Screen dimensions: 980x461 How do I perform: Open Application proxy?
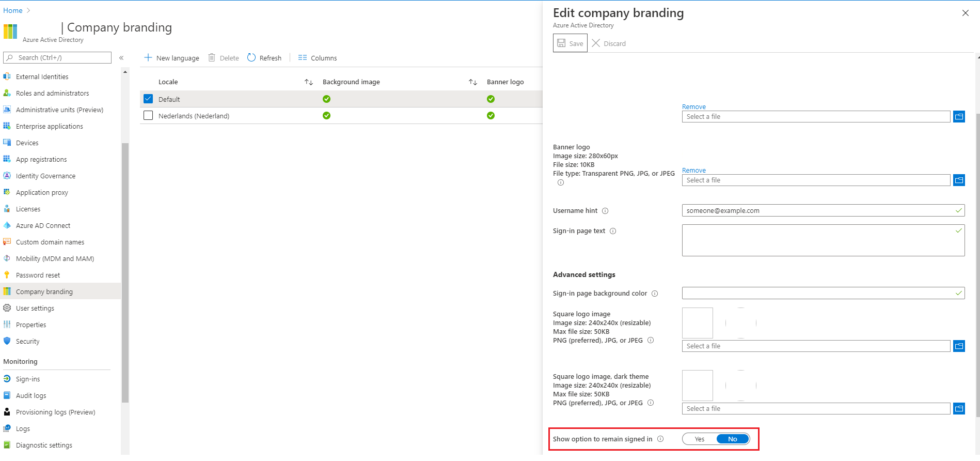(42, 192)
